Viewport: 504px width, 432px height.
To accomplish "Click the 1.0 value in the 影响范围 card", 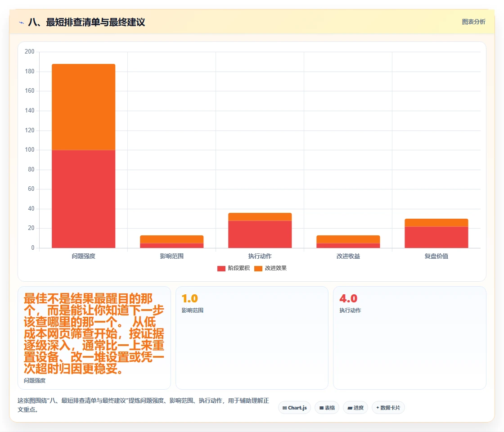I will pyautogui.click(x=189, y=299).
